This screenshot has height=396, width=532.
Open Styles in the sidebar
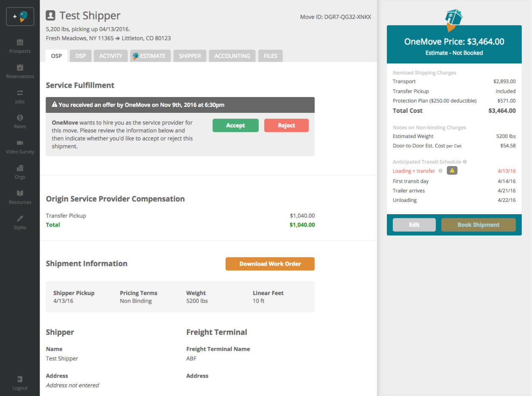pos(20,223)
